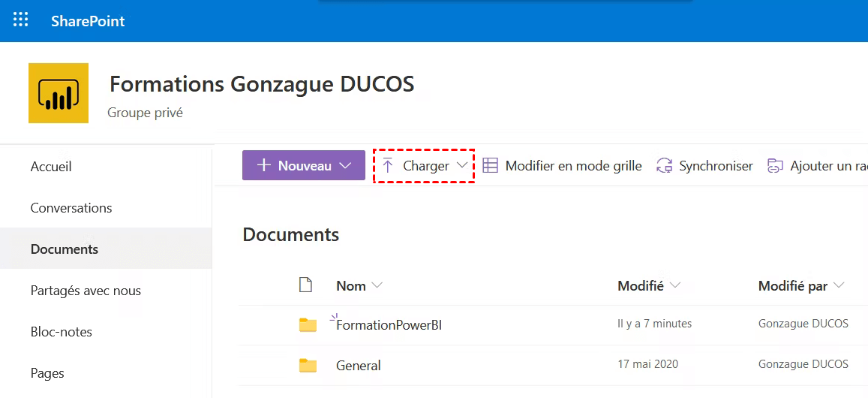Screen dimensions: 868x398
Task: Click the file type column icon
Action: tap(305, 285)
